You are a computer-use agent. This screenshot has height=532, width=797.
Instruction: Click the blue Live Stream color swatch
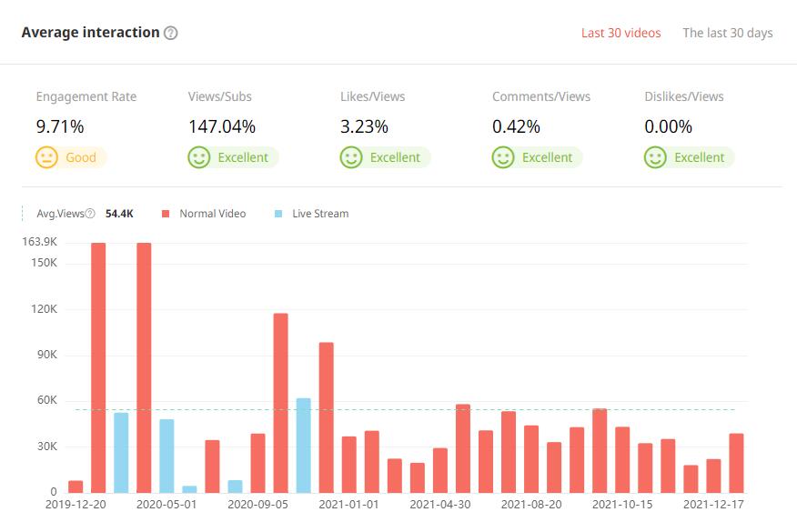[278, 214]
